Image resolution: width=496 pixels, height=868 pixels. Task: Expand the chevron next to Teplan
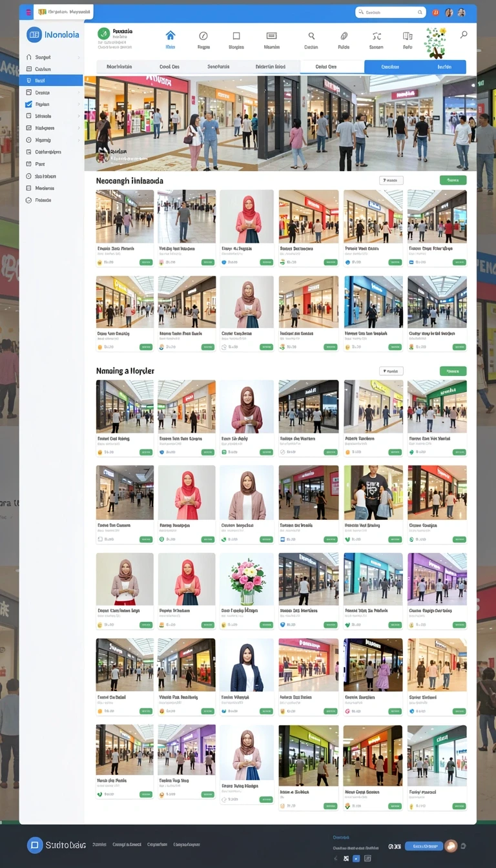click(x=79, y=104)
